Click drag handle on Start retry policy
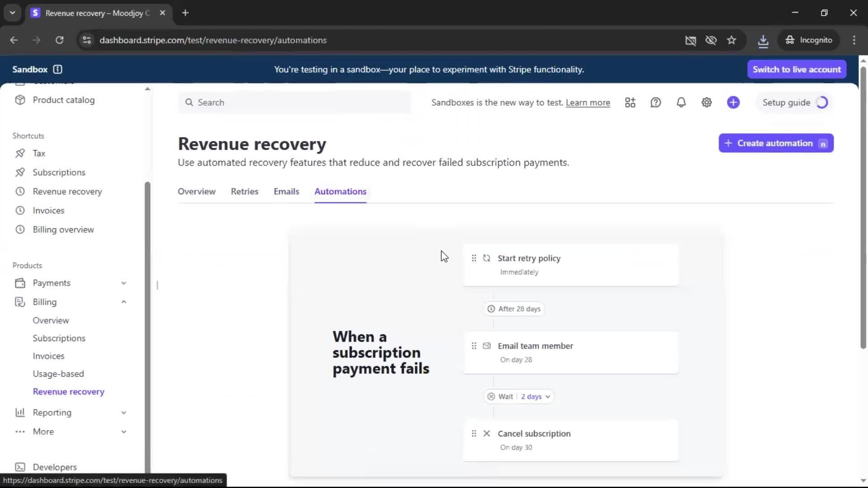Viewport: 868px width, 488px height. 474,258
